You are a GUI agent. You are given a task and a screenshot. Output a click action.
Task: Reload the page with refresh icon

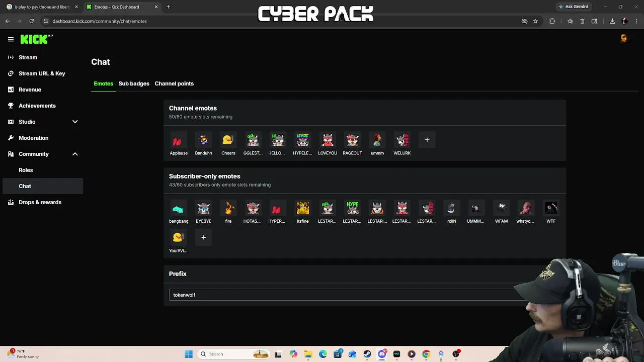(31, 21)
